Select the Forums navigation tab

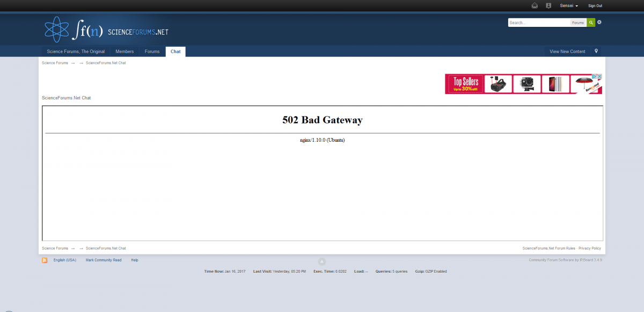[152, 52]
